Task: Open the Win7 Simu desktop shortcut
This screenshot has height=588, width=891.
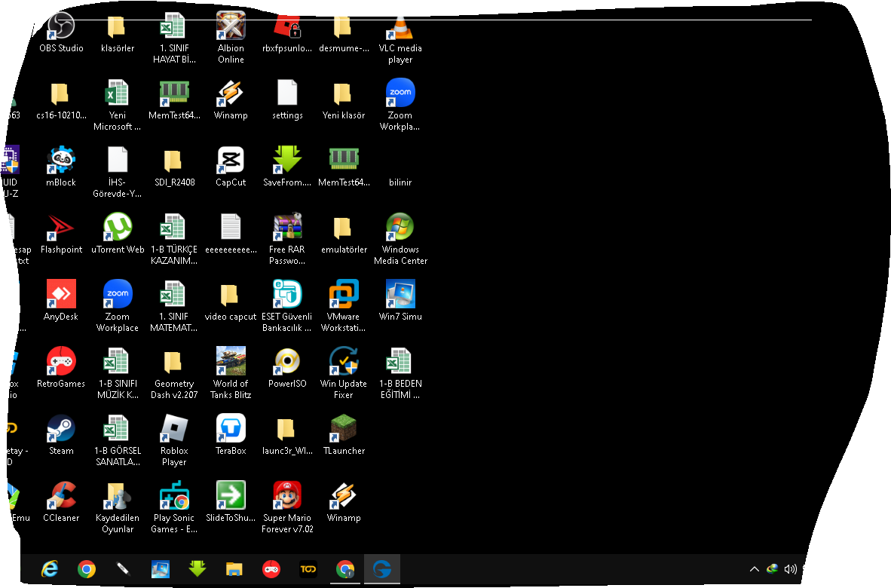Action: (x=400, y=301)
